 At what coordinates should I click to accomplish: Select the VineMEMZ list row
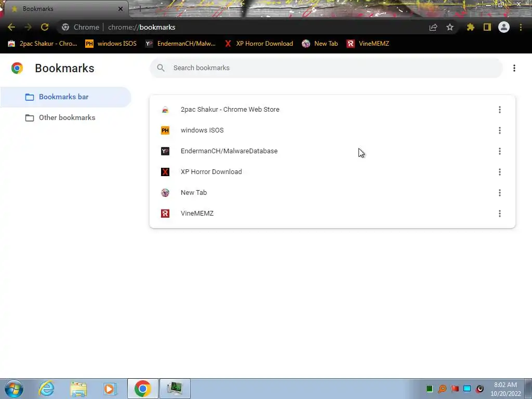pyautogui.click(x=332, y=214)
